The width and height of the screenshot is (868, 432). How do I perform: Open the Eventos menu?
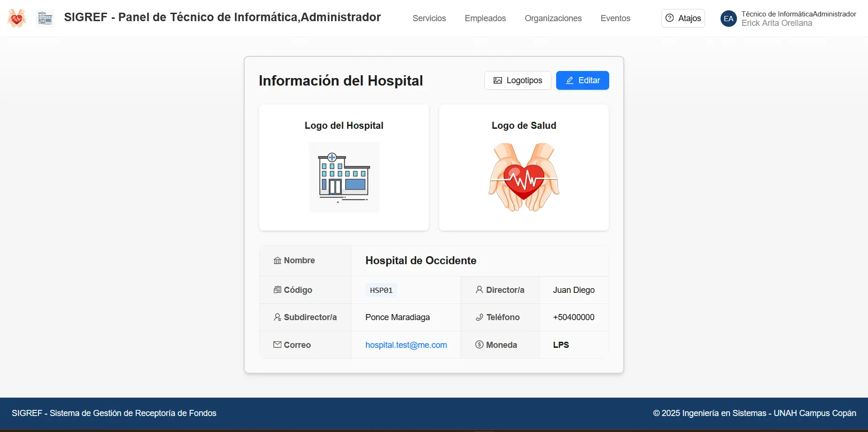point(615,18)
